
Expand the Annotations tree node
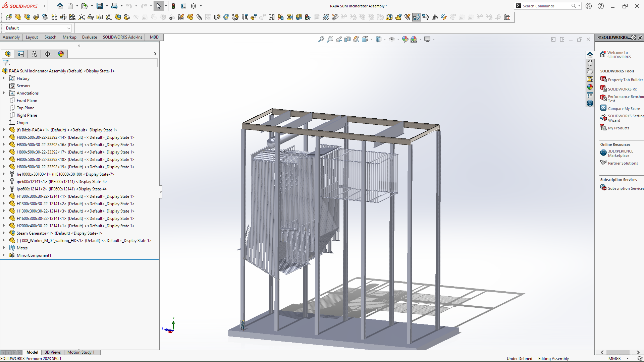[4, 93]
